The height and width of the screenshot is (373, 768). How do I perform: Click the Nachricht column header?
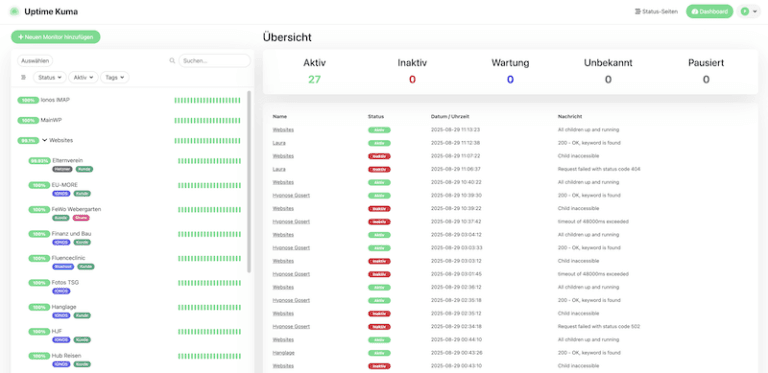(570, 117)
